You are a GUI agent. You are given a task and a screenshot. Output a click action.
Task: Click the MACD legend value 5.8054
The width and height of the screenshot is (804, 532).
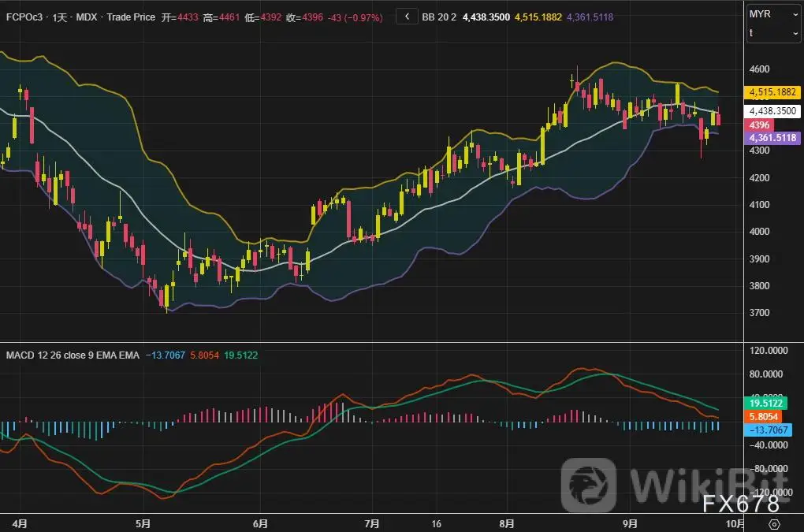click(204, 355)
